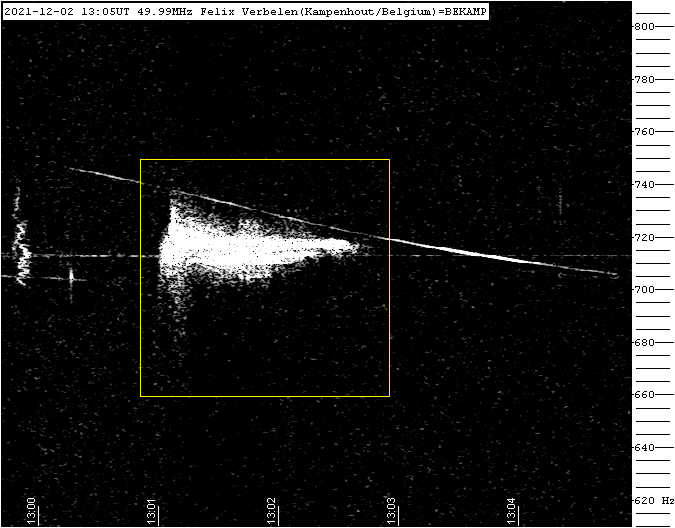
Task: Click the 13:05UT time in header
Action: tap(105, 12)
